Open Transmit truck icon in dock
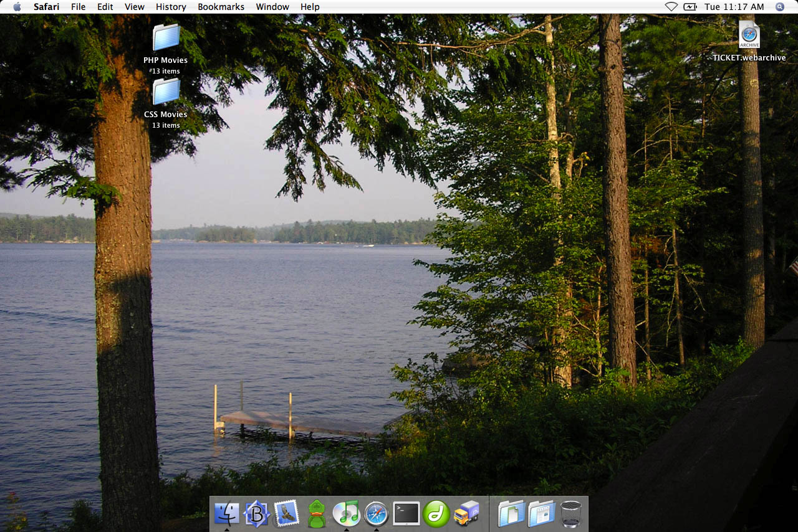Viewport: 798px width, 532px height. pyautogui.click(x=466, y=514)
